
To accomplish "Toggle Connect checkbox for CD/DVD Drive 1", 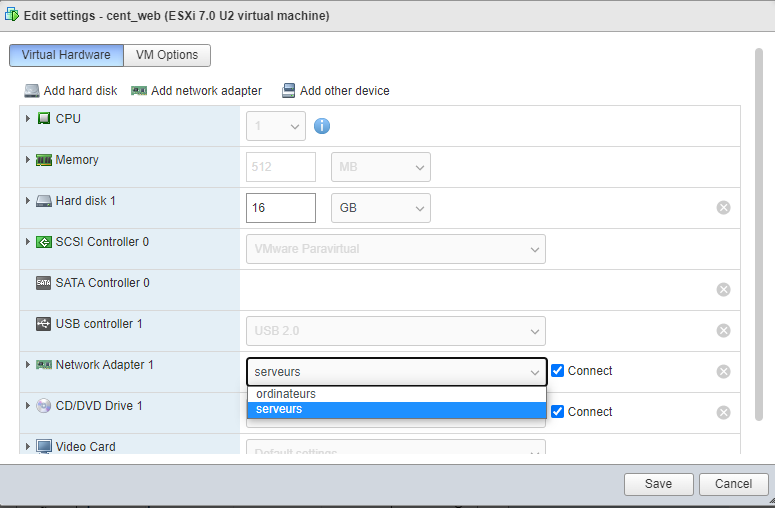I will (x=558, y=412).
